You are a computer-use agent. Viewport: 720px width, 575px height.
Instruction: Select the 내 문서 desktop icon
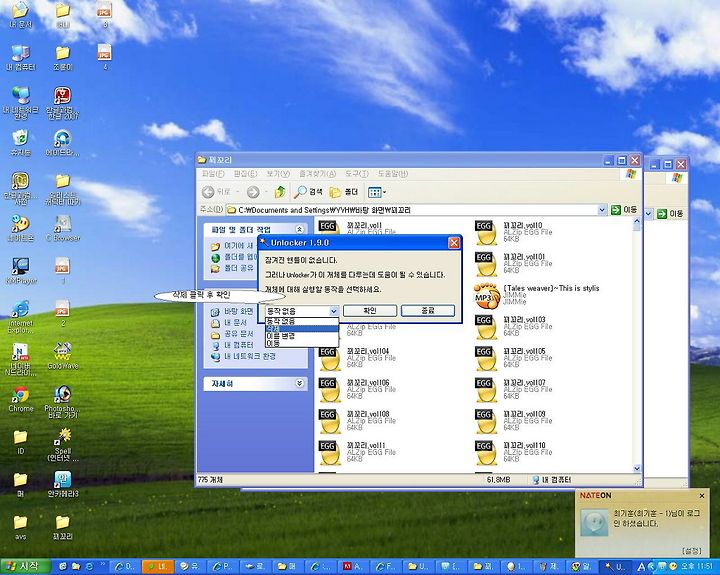(20, 15)
